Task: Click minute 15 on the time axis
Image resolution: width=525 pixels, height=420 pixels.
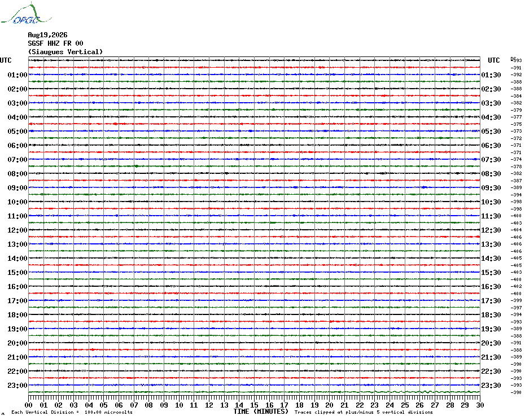Action: coord(255,405)
